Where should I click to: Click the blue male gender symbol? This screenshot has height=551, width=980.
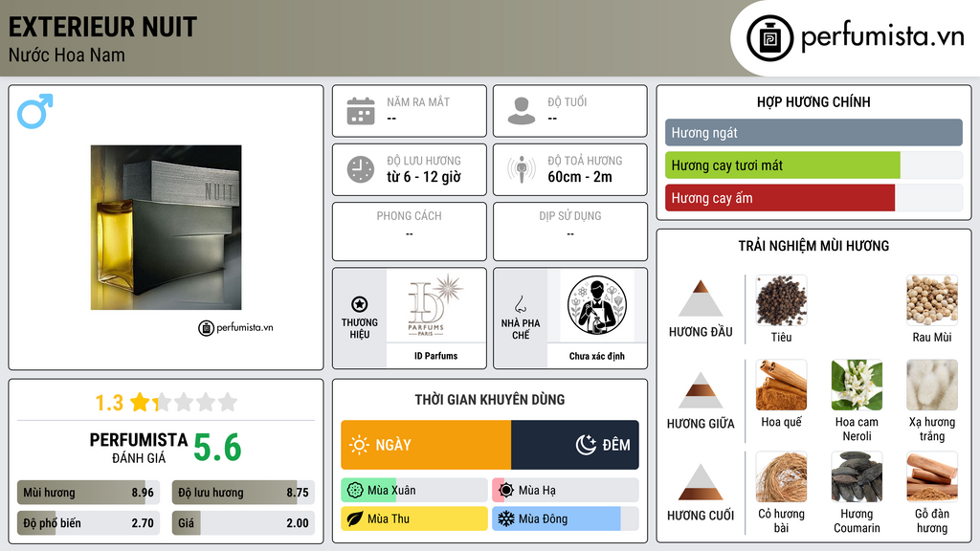tap(35, 111)
